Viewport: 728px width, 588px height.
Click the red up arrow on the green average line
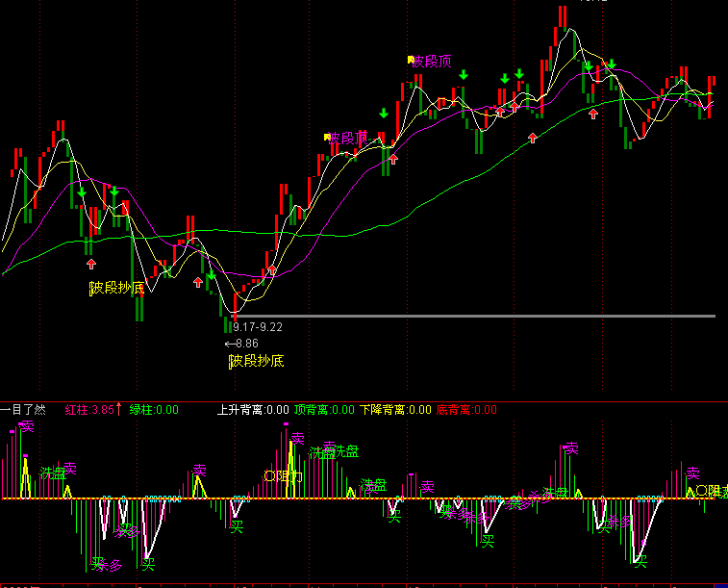pos(533,138)
